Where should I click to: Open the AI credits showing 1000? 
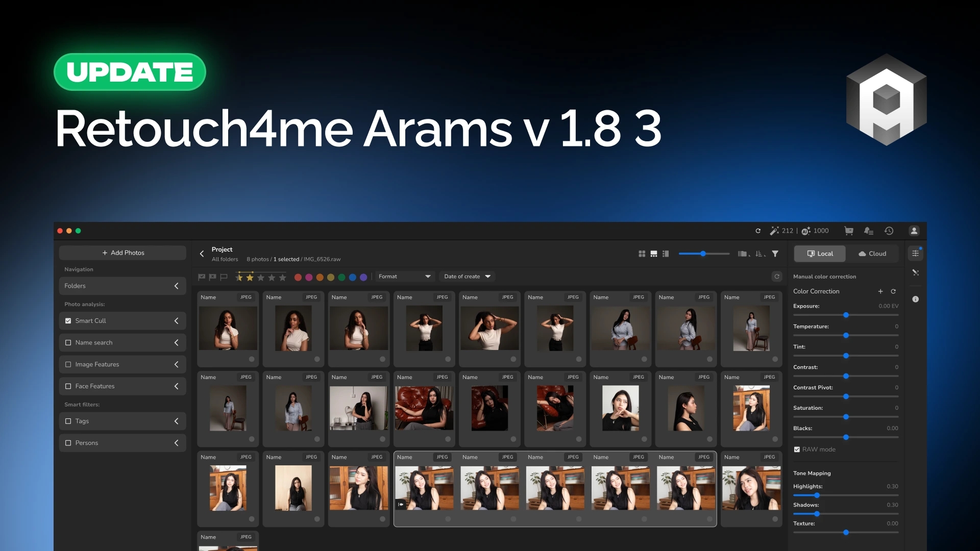tap(815, 231)
